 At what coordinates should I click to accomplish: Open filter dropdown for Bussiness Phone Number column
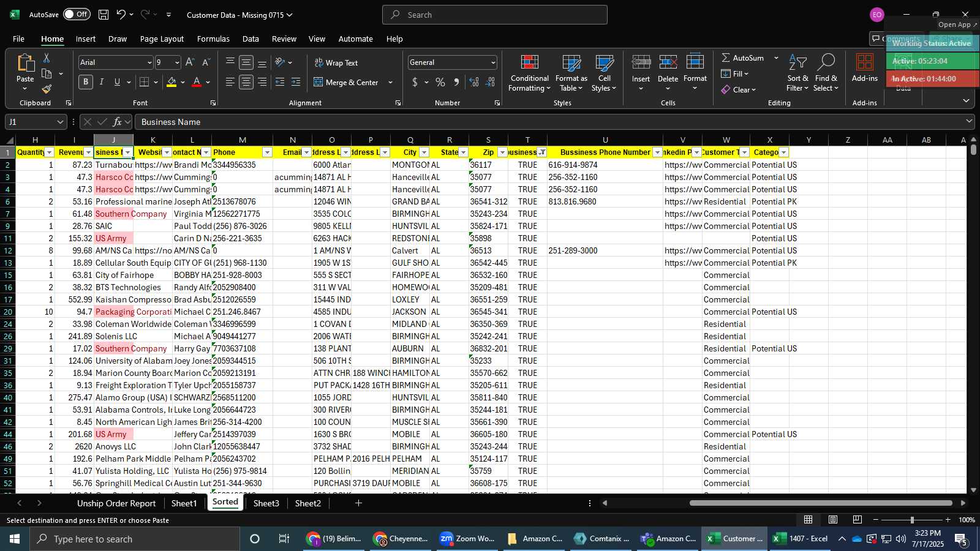point(658,152)
